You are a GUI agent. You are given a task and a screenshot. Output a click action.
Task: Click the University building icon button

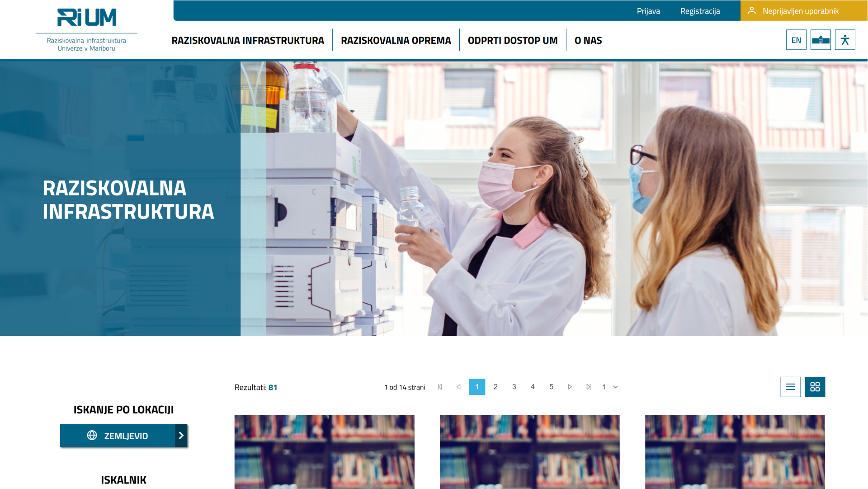click(820, 40)
